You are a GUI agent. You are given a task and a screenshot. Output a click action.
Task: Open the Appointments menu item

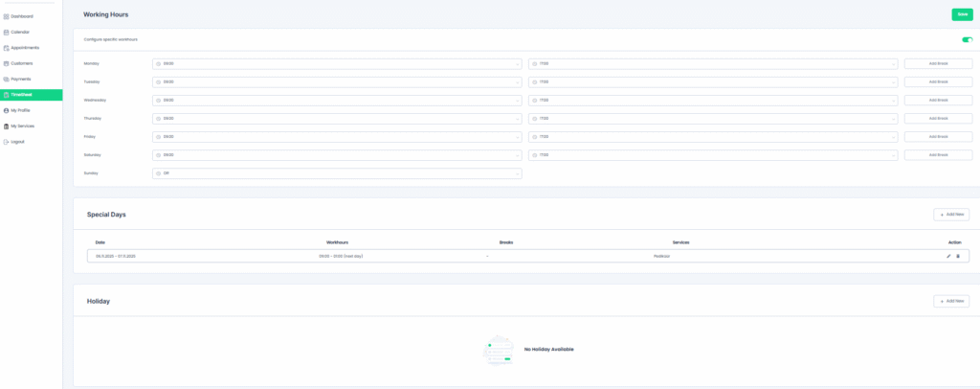[25, 47]
